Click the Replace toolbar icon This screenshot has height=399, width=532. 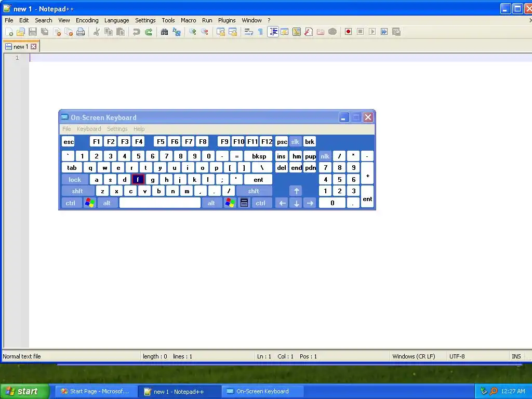[x=177, y=32]
